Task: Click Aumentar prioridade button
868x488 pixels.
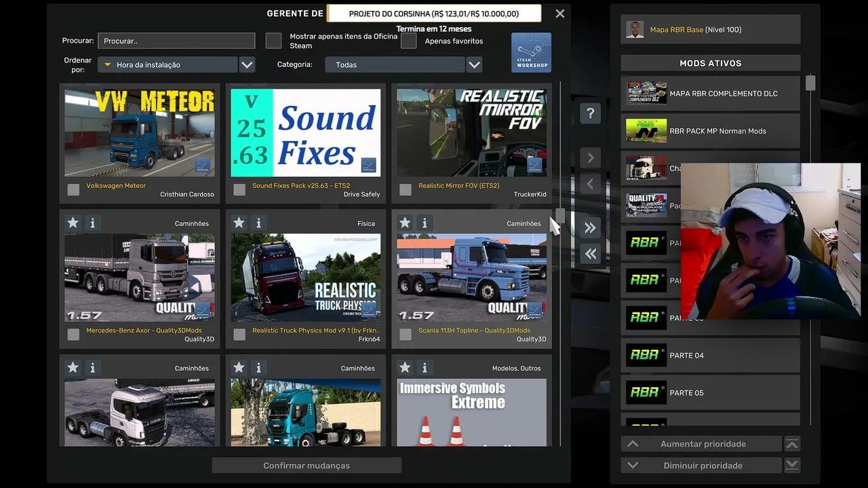Action: 701,444
